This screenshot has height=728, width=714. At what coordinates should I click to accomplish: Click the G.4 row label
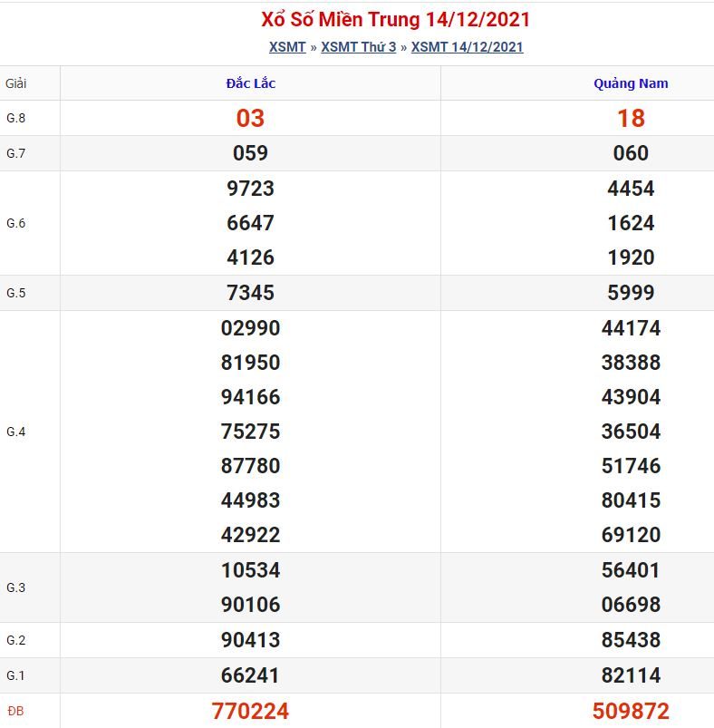tap(15, 432)
